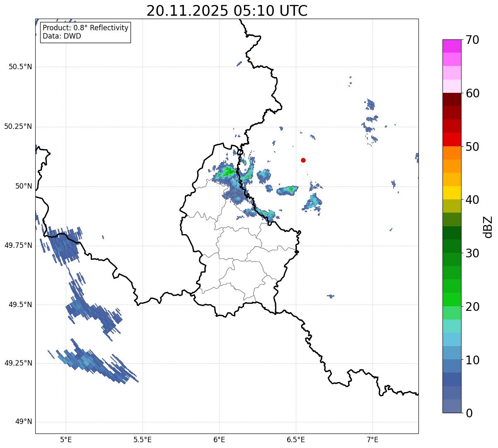Viewport: 498px width, 448px height.
Task: Click the dark maroon colorbar segment below 60
Action: tap(452, 99)
